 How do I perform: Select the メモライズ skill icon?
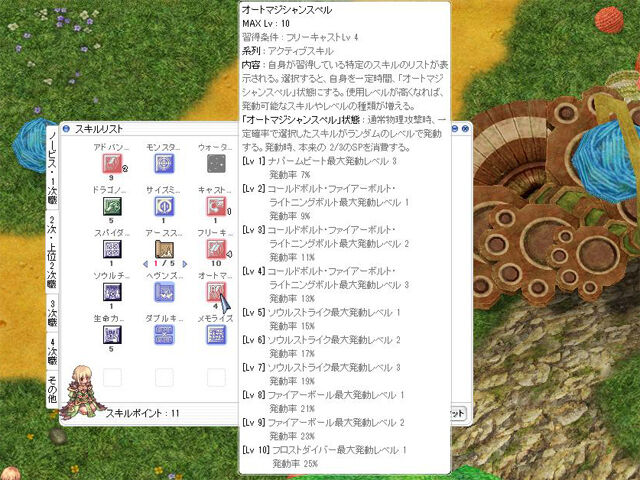click(x=216, y=335)
